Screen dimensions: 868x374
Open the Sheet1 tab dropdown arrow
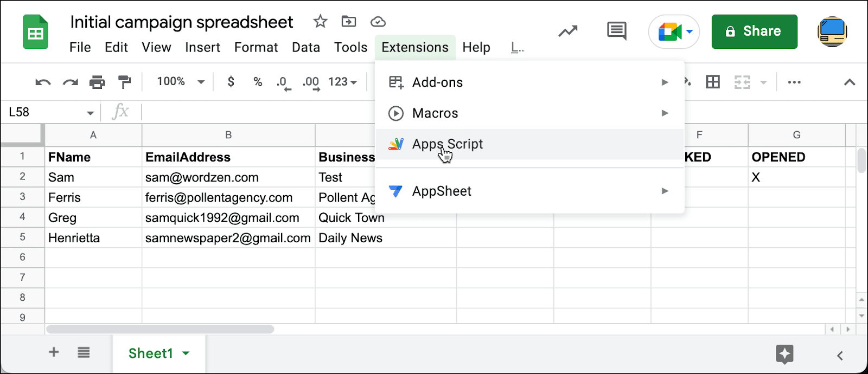[186, 353]
